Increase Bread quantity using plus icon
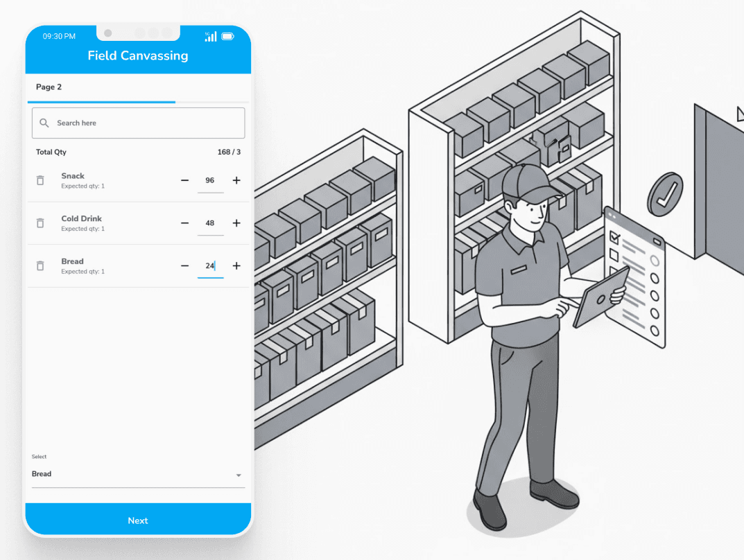This screenshot has width=744, height=560. (236, 265)
